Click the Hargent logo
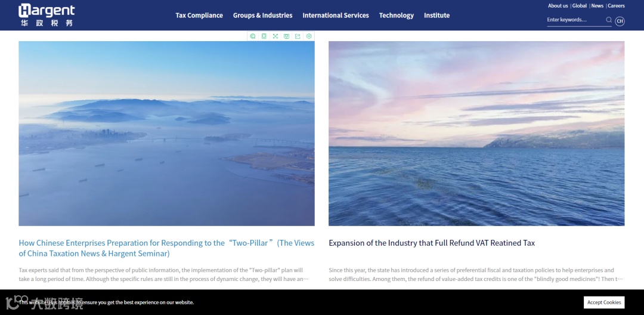Screen dimensions: 644x315 47,15
